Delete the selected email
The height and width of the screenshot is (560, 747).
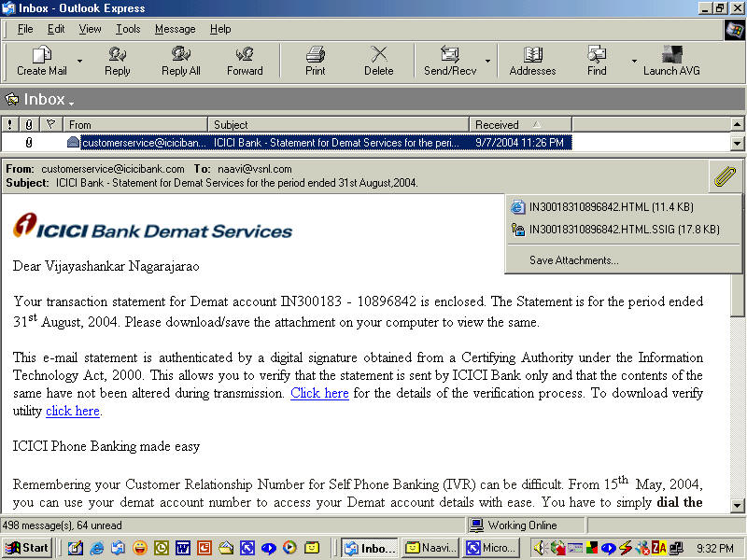pyautogui.click(x=379, y=61)
